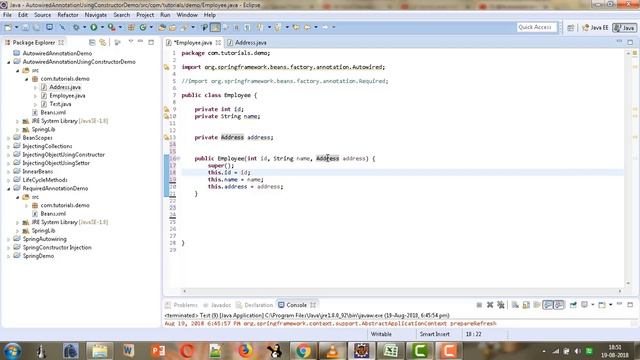The width and height of the screenshot is (640, 360).
Task: Switch to Java perspective button
Action: coord(624,27)
